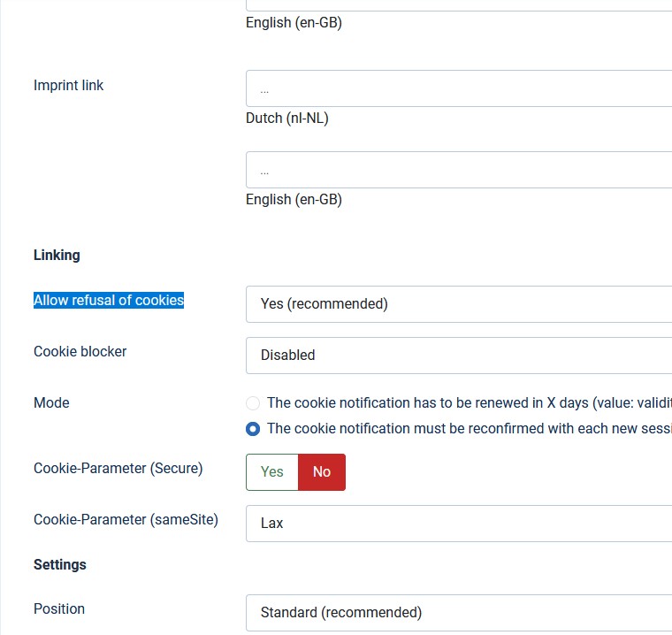Click the Cookie blocker label
This screenshot has width=672, height=635.
(80, 352)
